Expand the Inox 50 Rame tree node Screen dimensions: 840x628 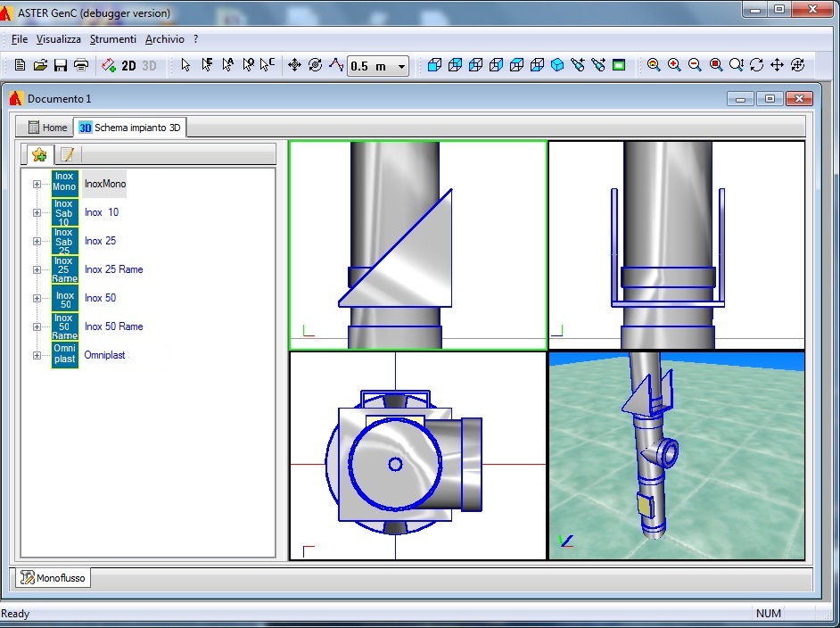(x=37, y=326)
